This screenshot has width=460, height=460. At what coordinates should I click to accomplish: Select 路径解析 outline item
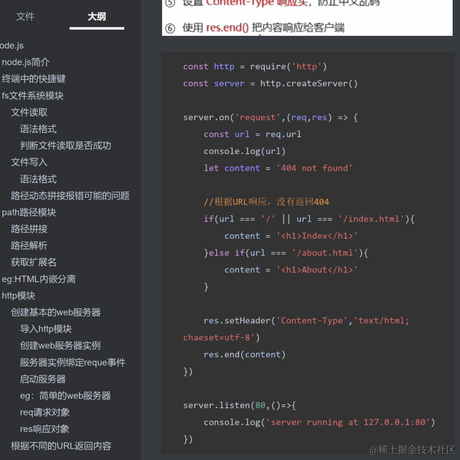29,246
